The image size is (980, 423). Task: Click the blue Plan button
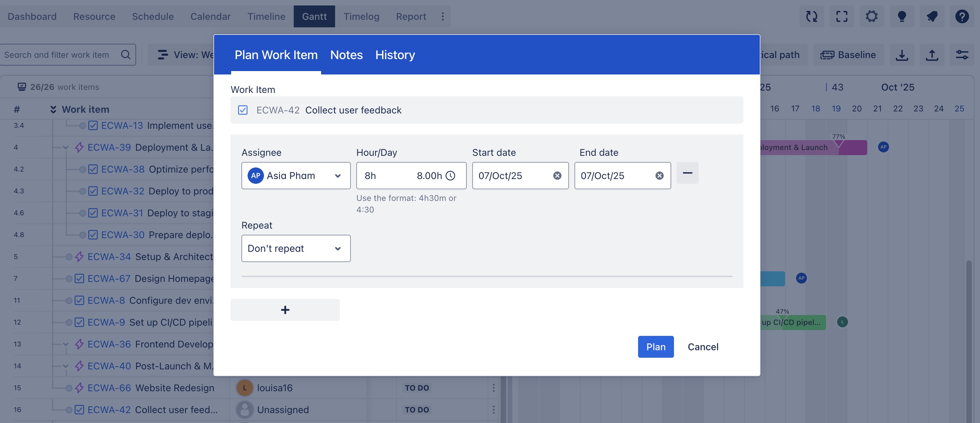pyautogui.click(x=655, y=346)
